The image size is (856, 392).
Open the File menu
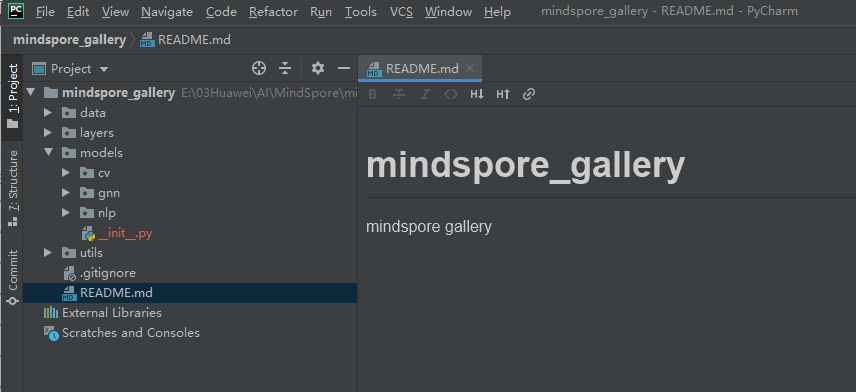45,11
